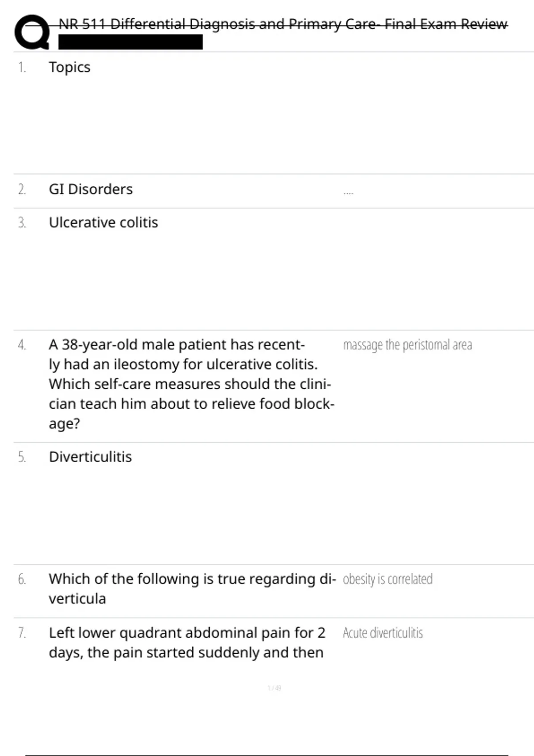
Task: Click the "Diverticulitis" term
Action: 90,457
